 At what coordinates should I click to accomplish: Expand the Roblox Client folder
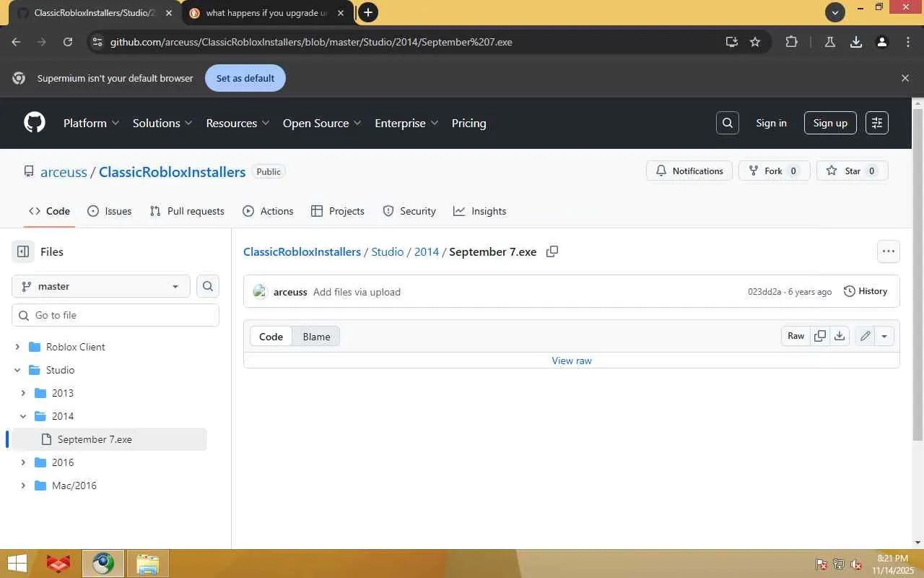point(17,347)
